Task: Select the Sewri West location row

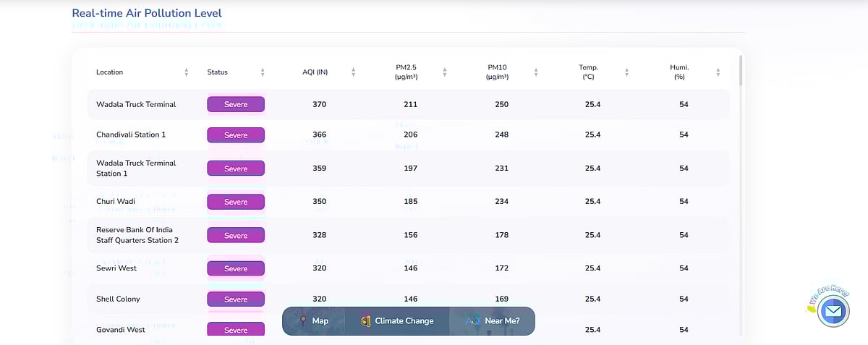Action: pos(116,268)
